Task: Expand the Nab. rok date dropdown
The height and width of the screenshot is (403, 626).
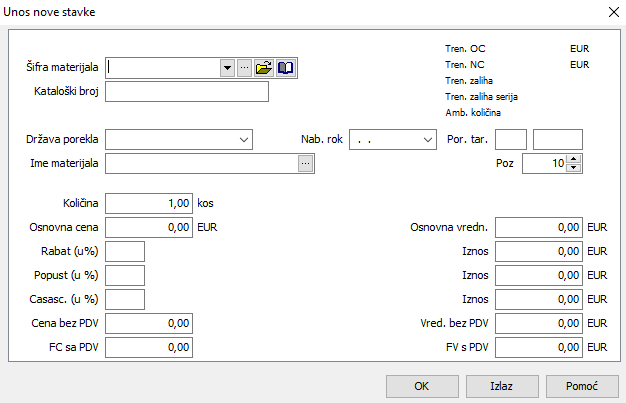Action: (423, 139)
